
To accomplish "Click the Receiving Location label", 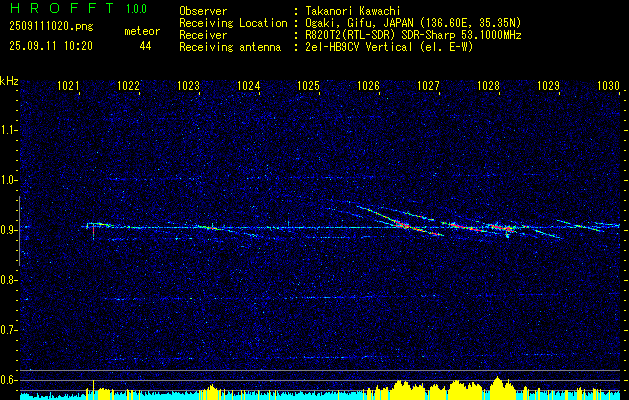I will (x=233, y=23).
